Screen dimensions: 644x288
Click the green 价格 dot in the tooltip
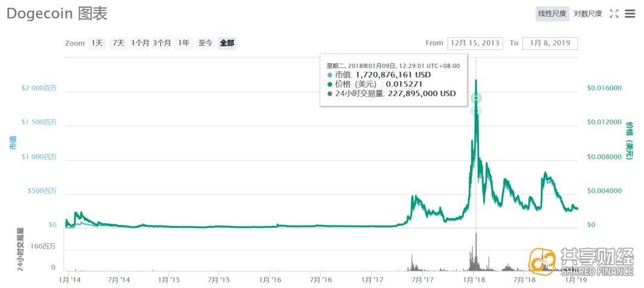(x=330, y=84)
